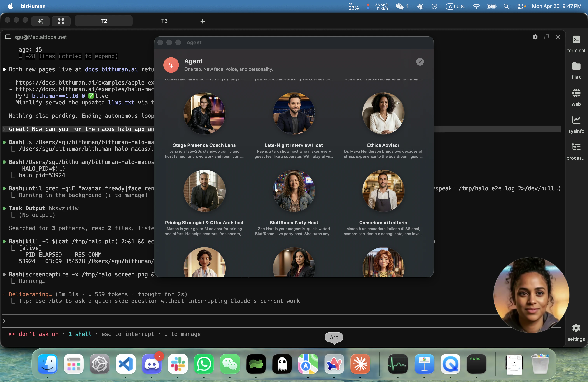Select Stage Presence Coach Lena avatar
This screenshot has width=588, height=382.
coord(204,114)
